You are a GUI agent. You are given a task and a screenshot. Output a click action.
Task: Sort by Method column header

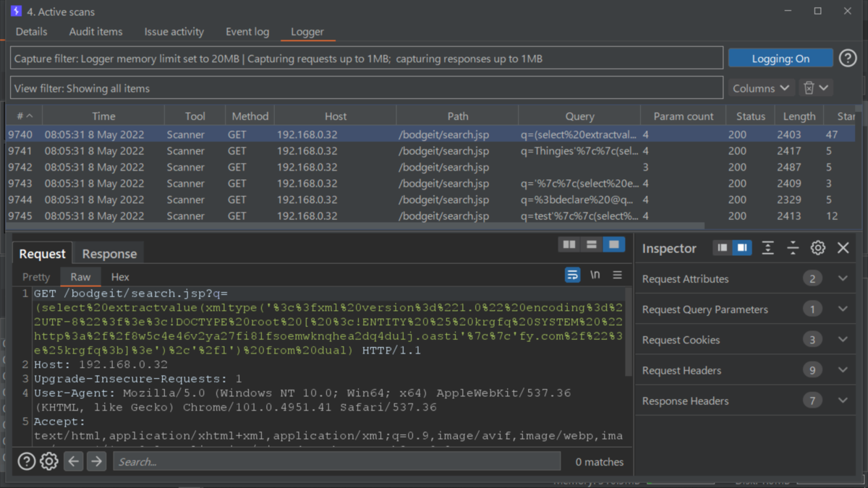(250, 116)
